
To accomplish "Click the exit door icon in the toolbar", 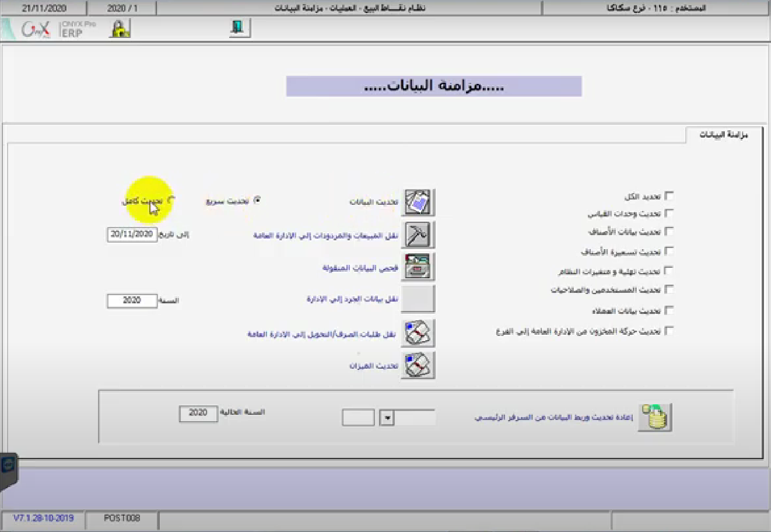I will click(x=239, y=28).
